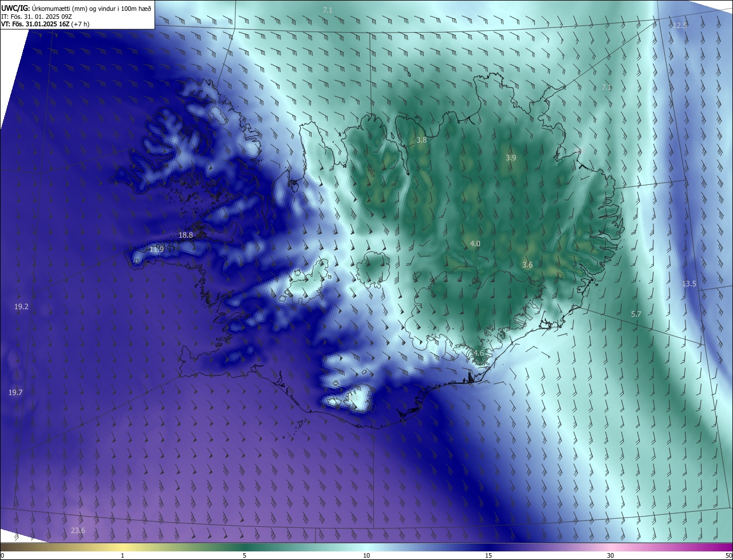Click the legend tick label 0
Viewport: 733px width, 560px height.
coord(2,555)
